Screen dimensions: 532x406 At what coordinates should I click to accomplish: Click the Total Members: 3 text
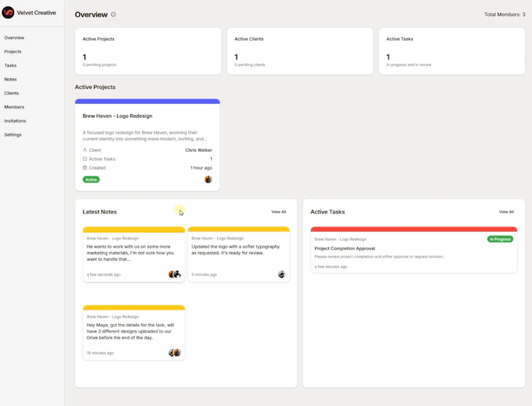point(505,15)
